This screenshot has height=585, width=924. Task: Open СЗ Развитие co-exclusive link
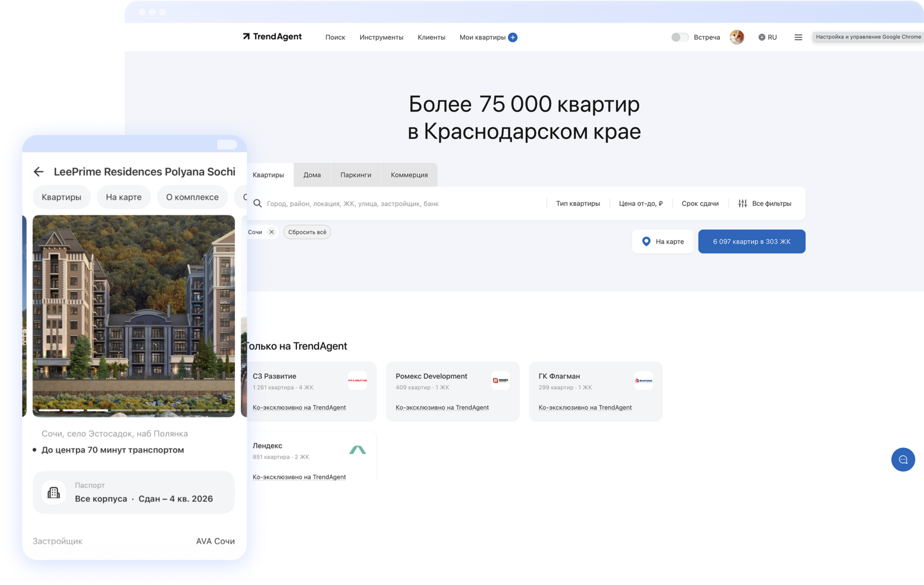point(299,407)
